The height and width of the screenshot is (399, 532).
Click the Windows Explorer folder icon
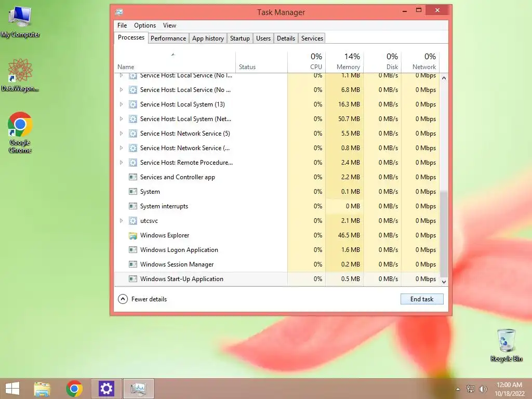click(133, 235)
